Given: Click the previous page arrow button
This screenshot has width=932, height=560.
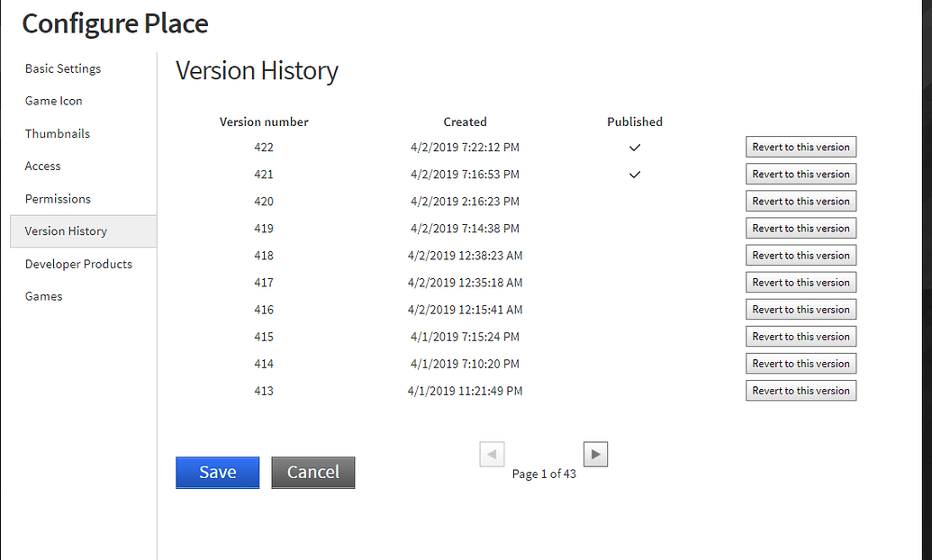Looking at the screenshot, I should pos(493,454).
